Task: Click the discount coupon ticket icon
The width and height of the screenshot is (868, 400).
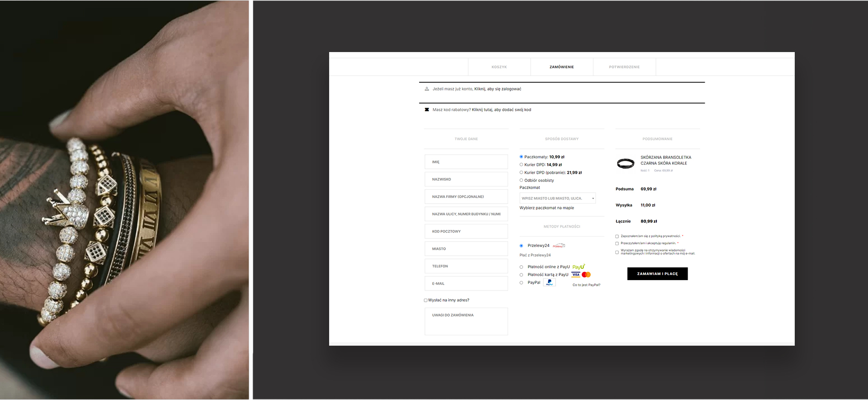Action: (x=426, y=110)
